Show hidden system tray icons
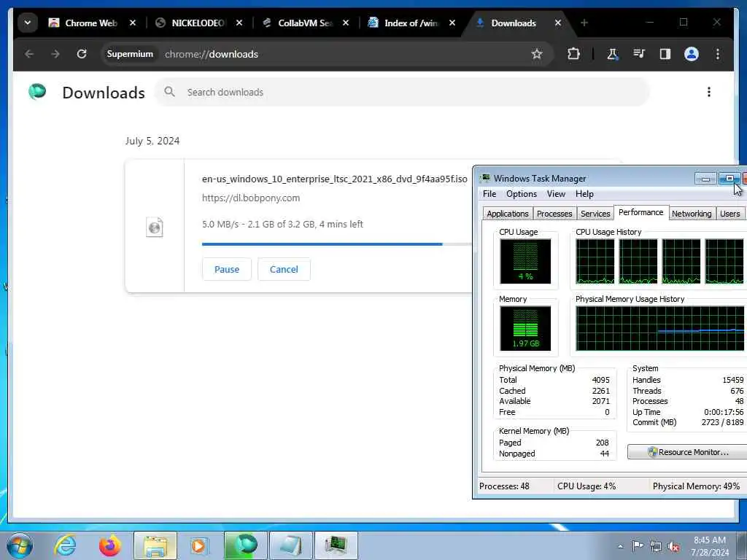 (620, 546)
